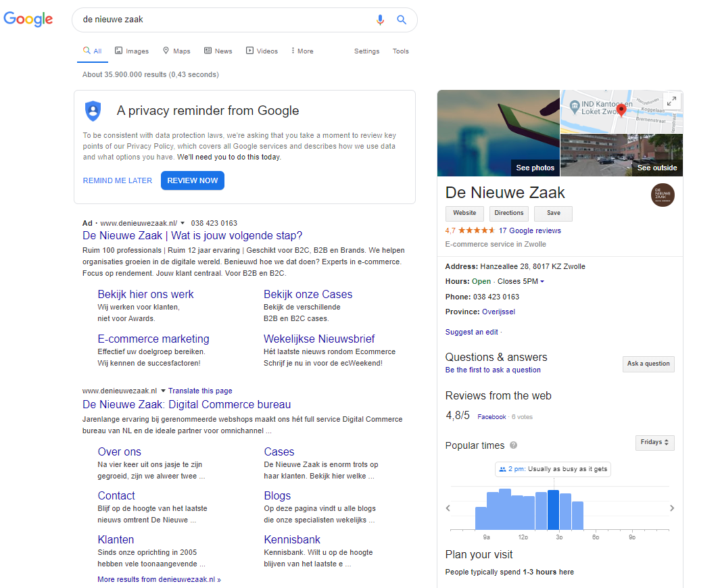Screen dimensions: 720x588
Task: Open search Settings
Action: click(x=366, y=51)
